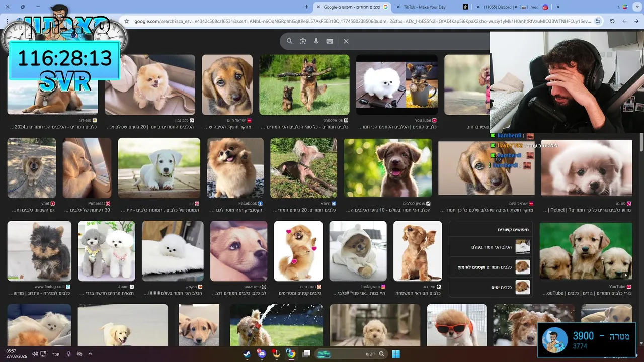Open the Pomeranian in bathrobe Instagram image
Image resolution: width=644 pixels, height=362 pixels.
click(358, 251)
